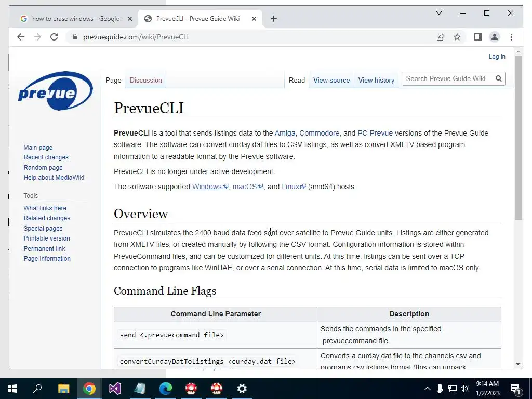Screen dimensions: 532x399
Task: Click the 'send <.prevuecommand file>' cell
Action: [216, 335]
